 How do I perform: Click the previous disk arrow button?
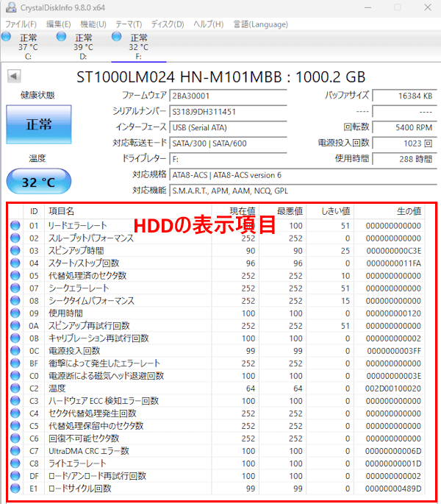point(14,77)
